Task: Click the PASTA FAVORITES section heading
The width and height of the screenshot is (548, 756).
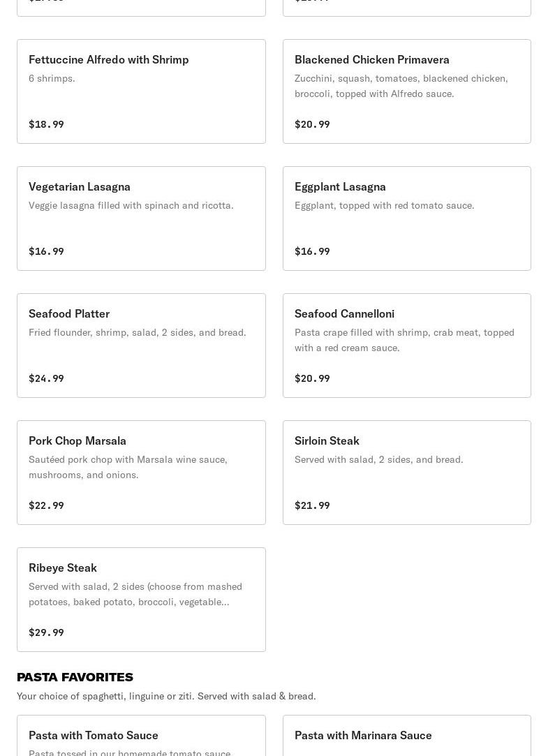Action: [x=75, y=677]
